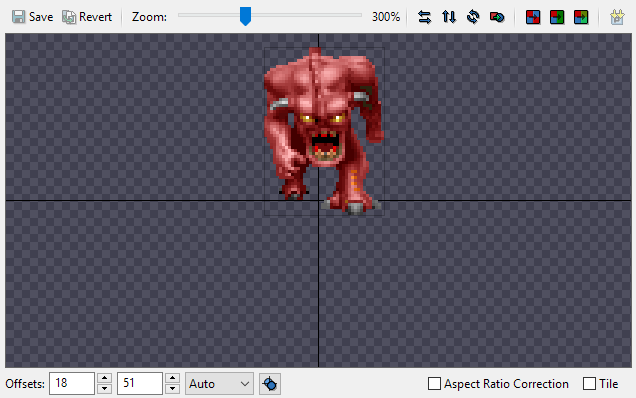
Task: Focus the Y offset field showing 51
Action: [x=140, y=383]
